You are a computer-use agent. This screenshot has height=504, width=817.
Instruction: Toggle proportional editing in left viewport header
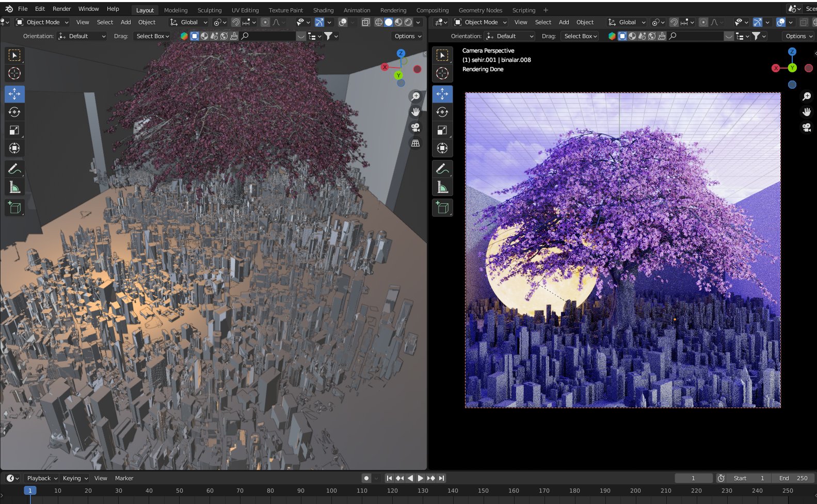pos(265,22)
